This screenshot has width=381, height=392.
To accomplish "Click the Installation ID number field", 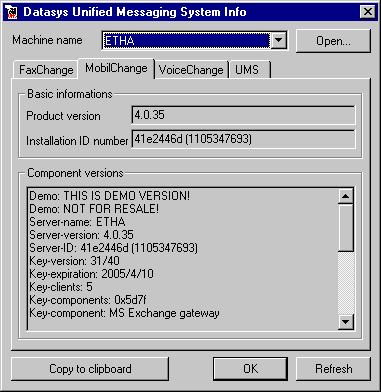I will [243, 139].
